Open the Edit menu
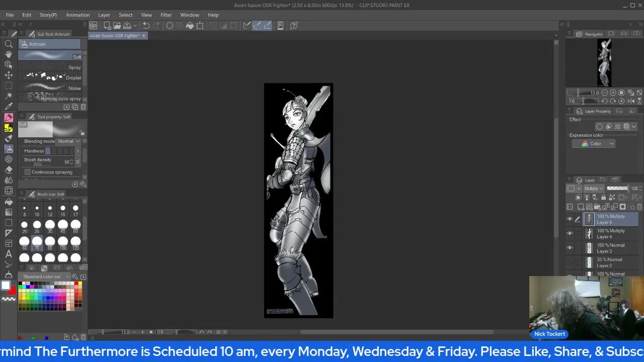 [x=27, y=15]
